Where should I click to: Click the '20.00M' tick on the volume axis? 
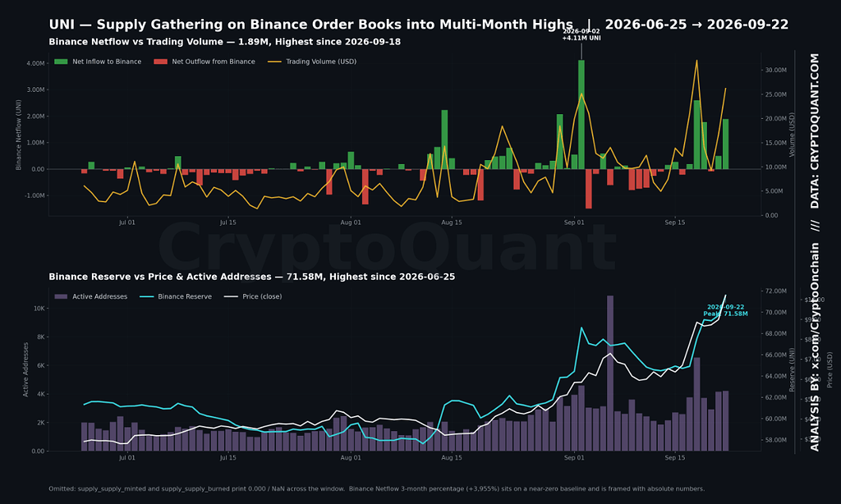[x=775, y=118]
